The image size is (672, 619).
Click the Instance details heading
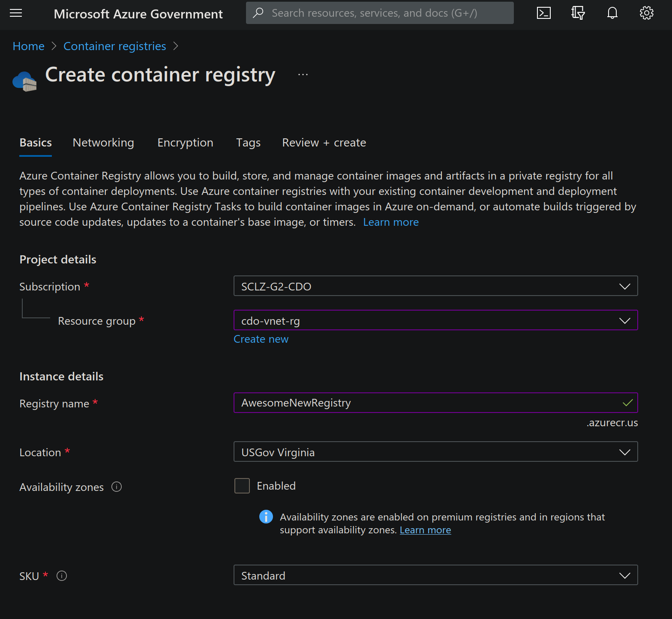click(61, 377)
